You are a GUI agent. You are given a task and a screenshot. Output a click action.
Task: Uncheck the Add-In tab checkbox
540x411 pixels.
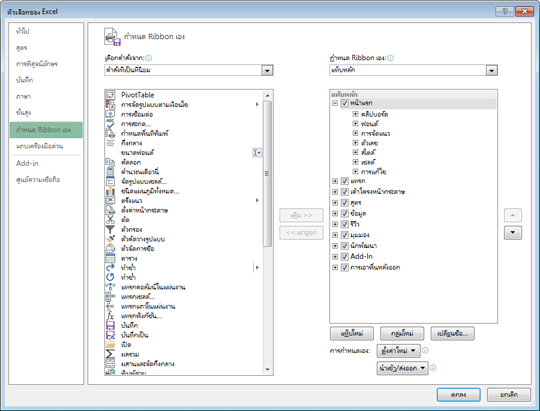pyautogui.click(x=345, y=257)
